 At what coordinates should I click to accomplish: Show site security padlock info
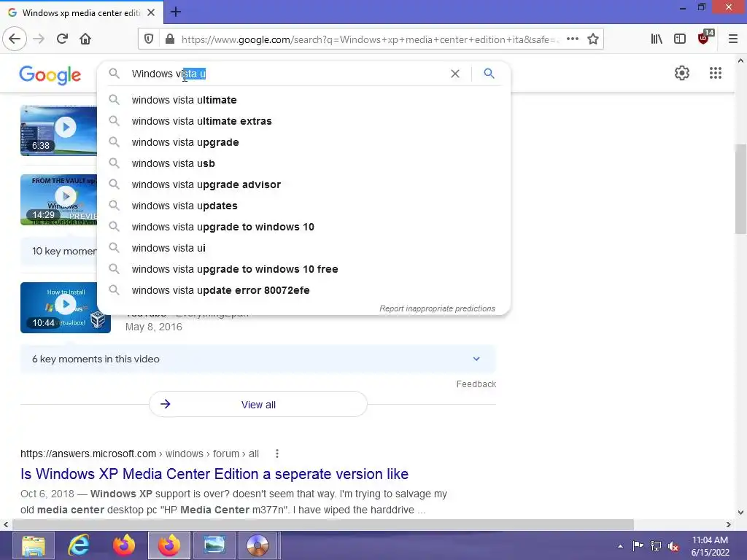coord(169,39)
